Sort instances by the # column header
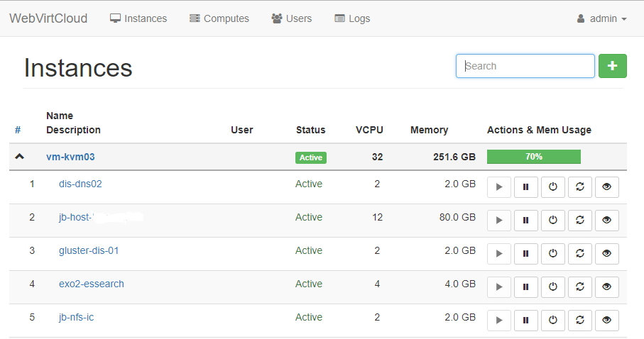This screenshot has width=644, height=339. coord(18,130)
